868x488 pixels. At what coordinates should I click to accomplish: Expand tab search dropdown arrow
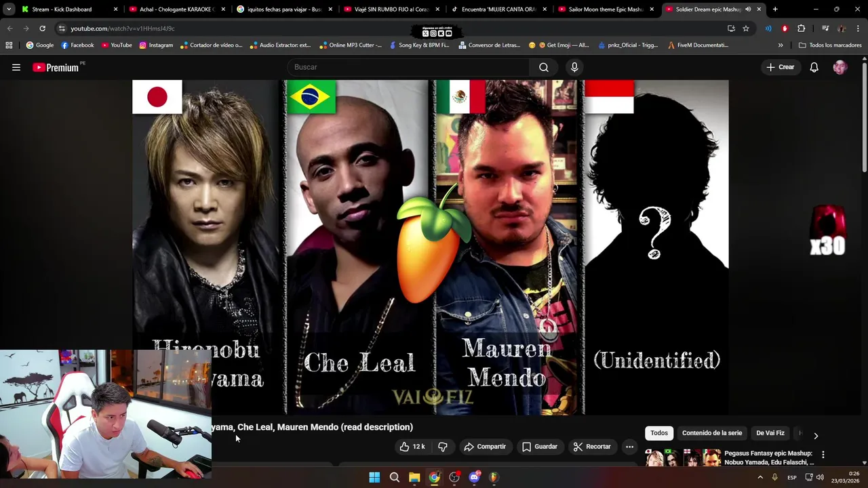(x=9, y=9)
